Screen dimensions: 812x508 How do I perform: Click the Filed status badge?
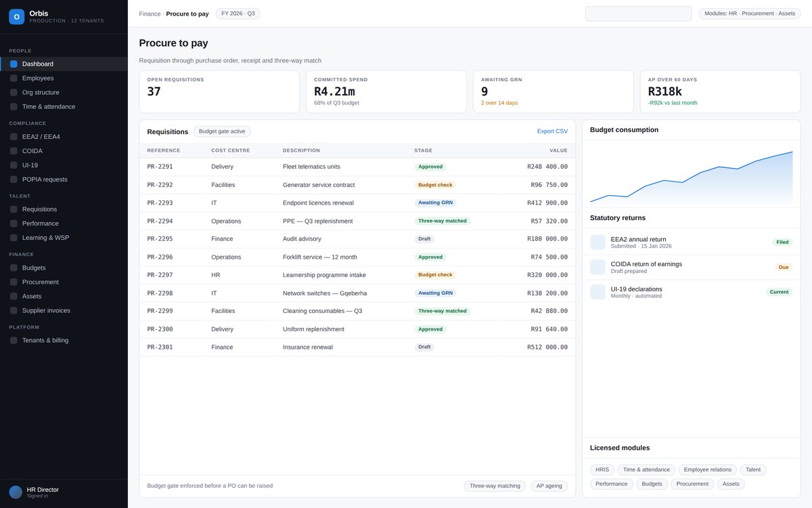[782, 242]
